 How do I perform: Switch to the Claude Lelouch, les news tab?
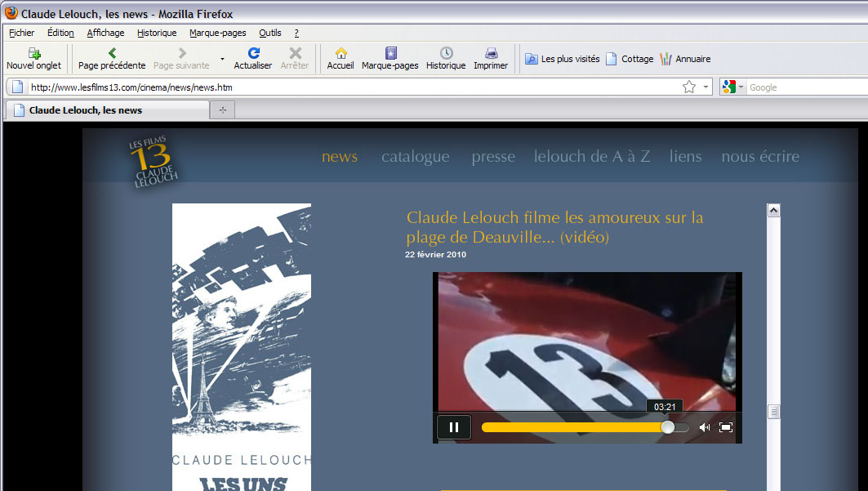[107, 110]
